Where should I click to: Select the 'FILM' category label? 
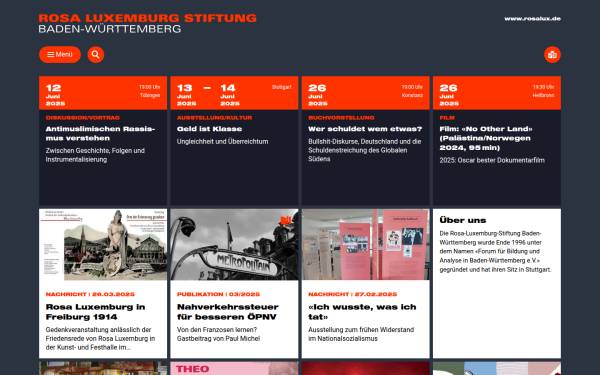(447, 118)
